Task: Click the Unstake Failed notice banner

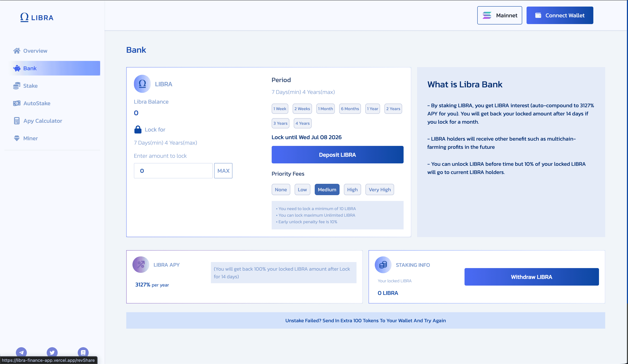Action: click(366, 320)
